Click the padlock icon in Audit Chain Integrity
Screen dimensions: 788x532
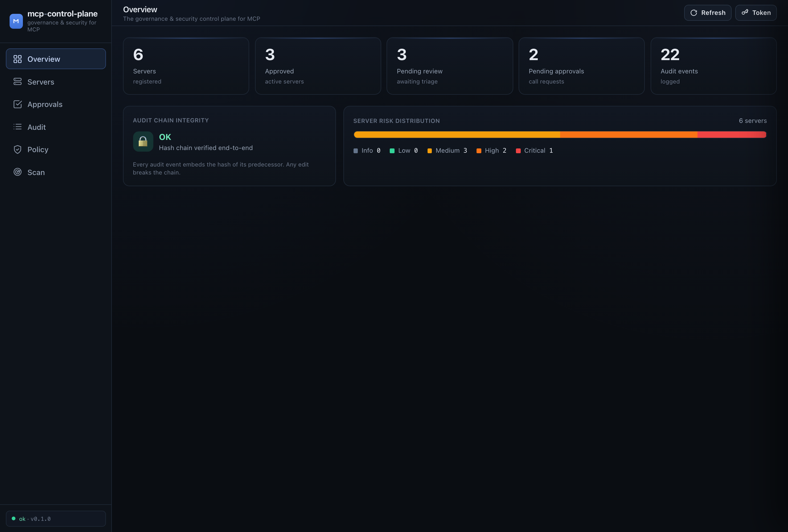(143, 141)
